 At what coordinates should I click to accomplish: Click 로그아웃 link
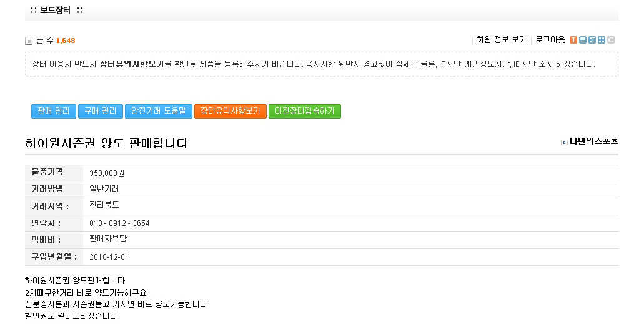(550, 40)
